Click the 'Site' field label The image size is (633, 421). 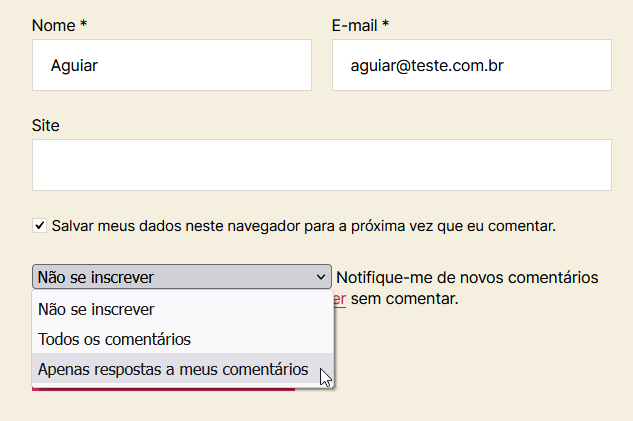coord(46,125)
